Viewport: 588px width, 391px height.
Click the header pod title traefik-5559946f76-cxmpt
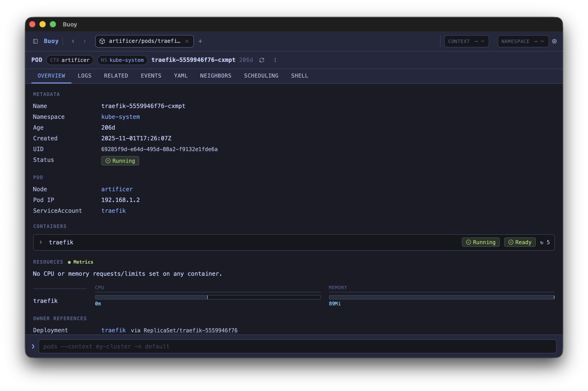(x=193, y=60)
